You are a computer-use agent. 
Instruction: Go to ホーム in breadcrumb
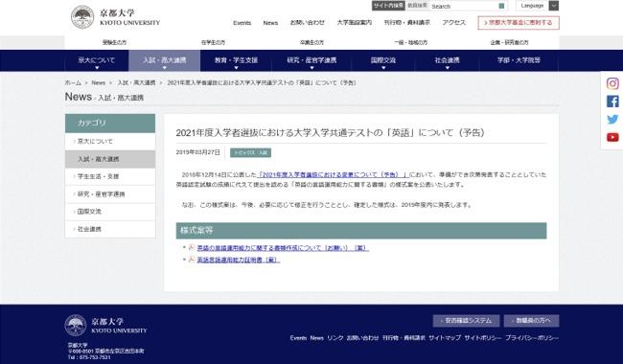point(73,83)
